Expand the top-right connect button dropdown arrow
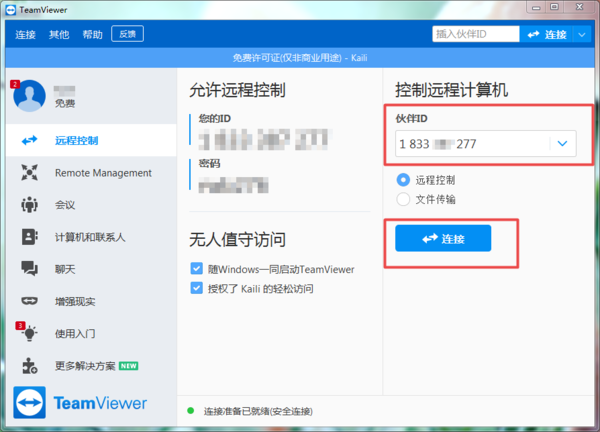Image resolution: width=600 pixels, height=432 pixels. pyautogui.click(x=583, y=34)
